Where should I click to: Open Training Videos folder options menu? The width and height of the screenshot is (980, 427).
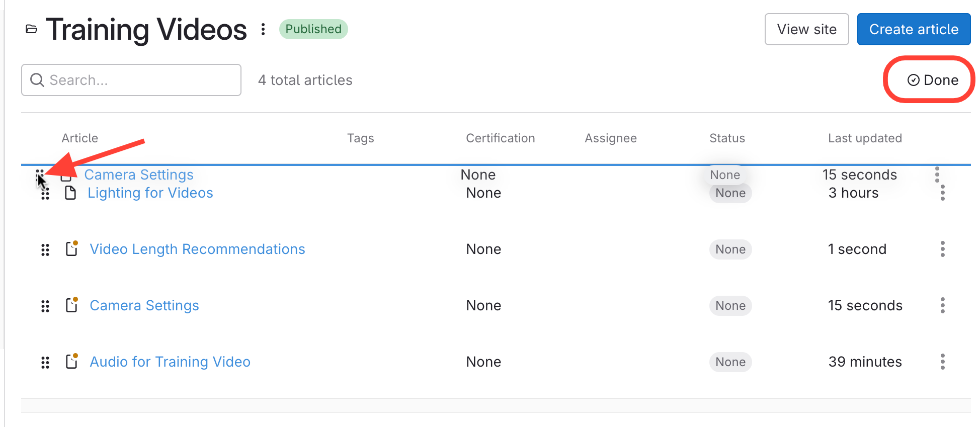[263, 29]
